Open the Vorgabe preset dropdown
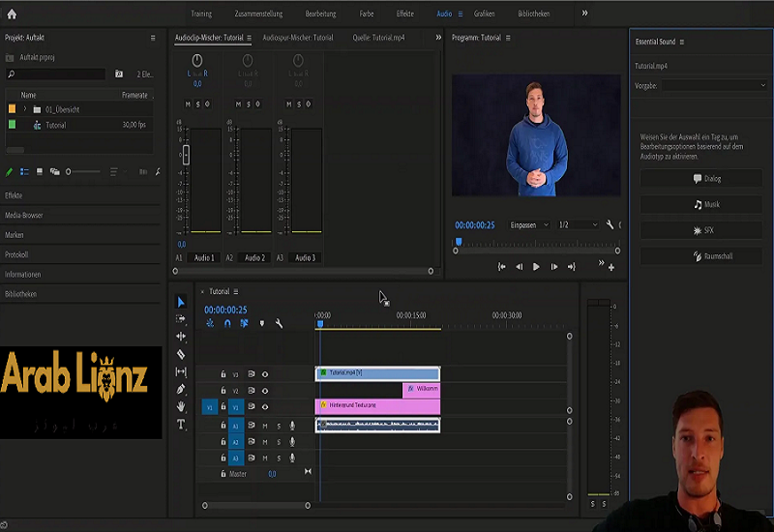Image resolution: width=774 pixels, height=532 pixels. (715, 85)
